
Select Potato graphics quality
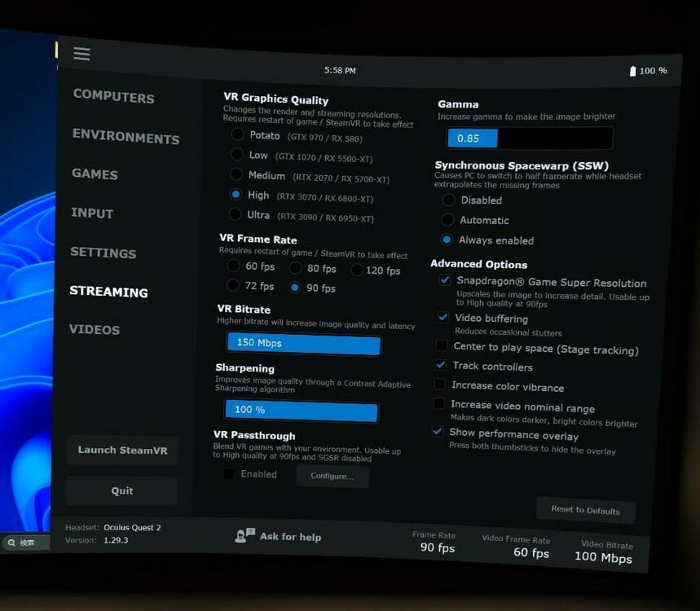coord(236,135)
